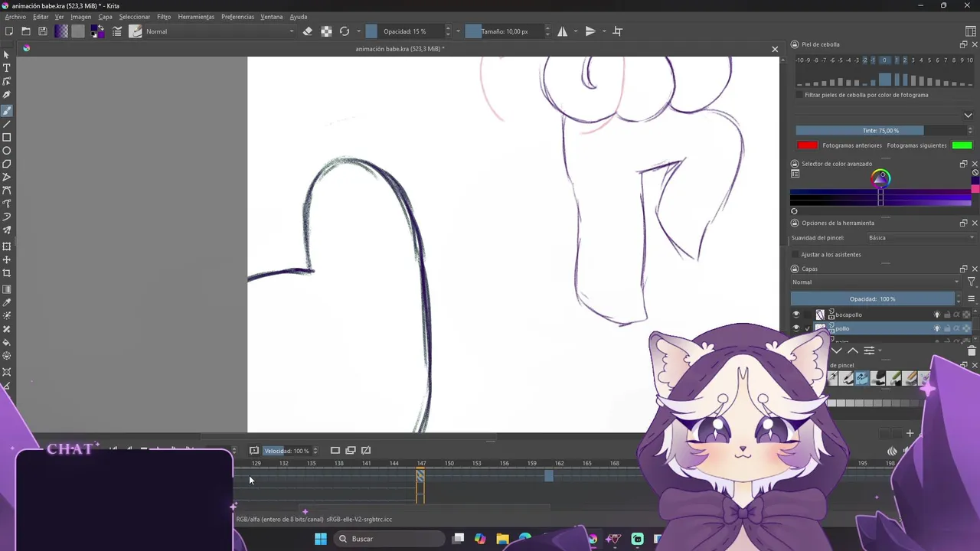Select the Polygon tool
The image size is (980, 551).
pos(7,164)
